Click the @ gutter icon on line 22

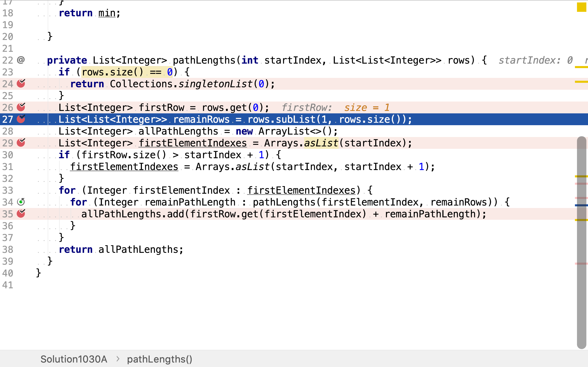(21, 60)
